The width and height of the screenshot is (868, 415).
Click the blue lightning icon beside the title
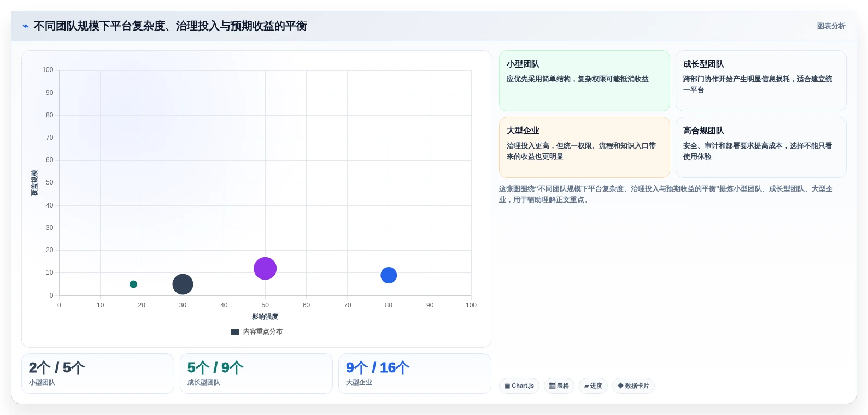click(x=26, y=26)
